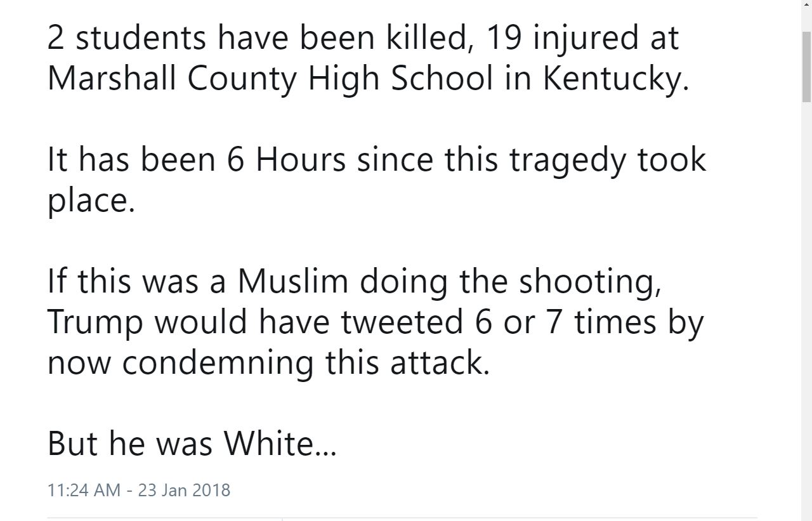
Task: Click the words "High School" in the tweet
Action: 400,80
